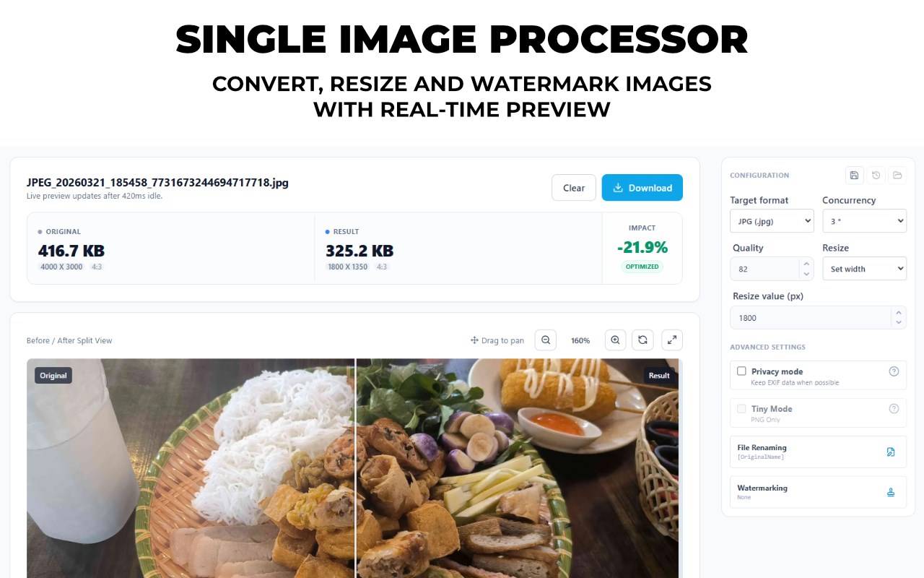Screen dimensions: 924x578
Task: Open the Target format dropdown
Action: pos(772,221)
